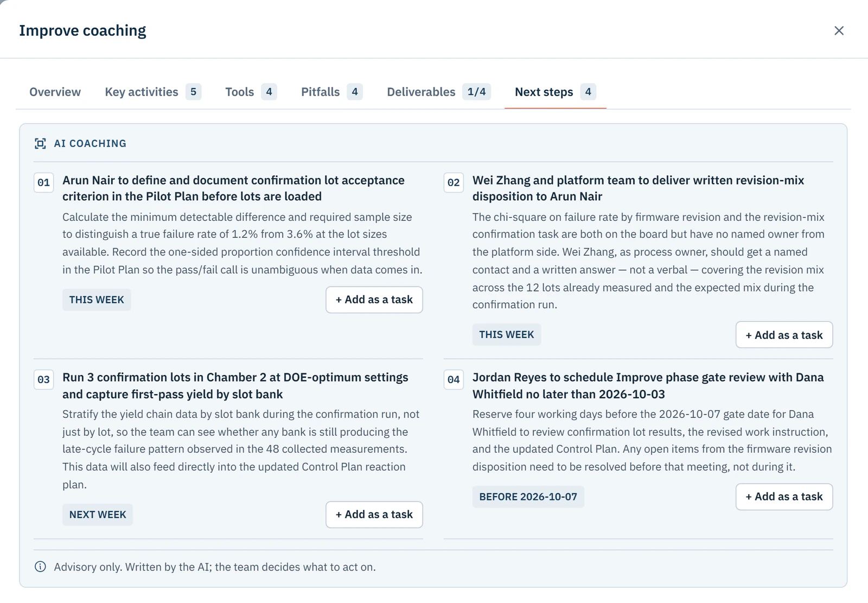Add Jordan Reyes gate review step as task
This screenshot has height=603, width=868.
[784, 497]
